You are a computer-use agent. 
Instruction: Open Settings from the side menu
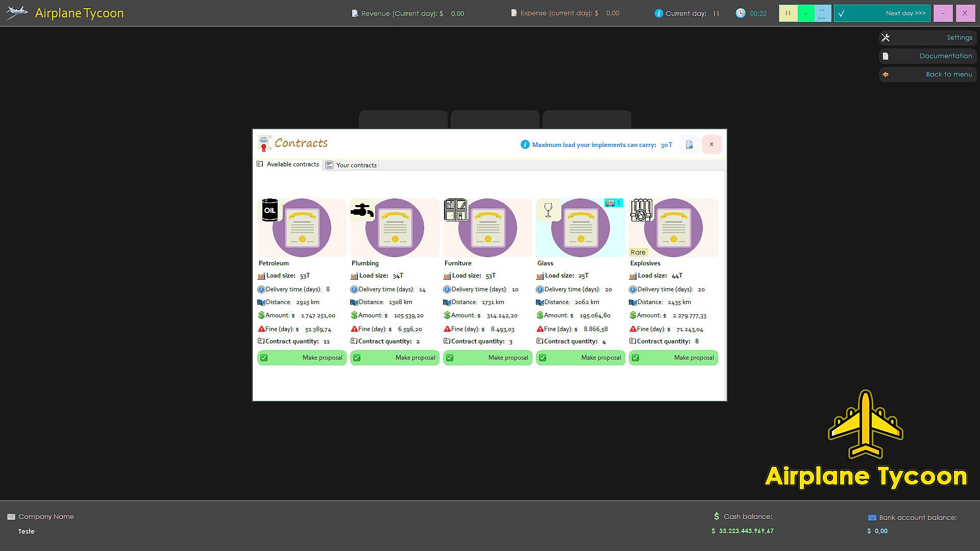point(927,38)
